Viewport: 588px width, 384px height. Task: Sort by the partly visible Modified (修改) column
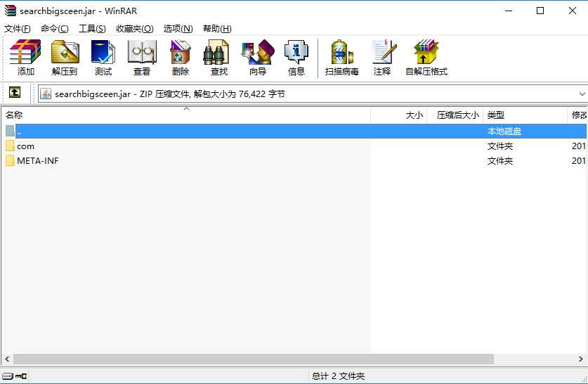[577, 115]
